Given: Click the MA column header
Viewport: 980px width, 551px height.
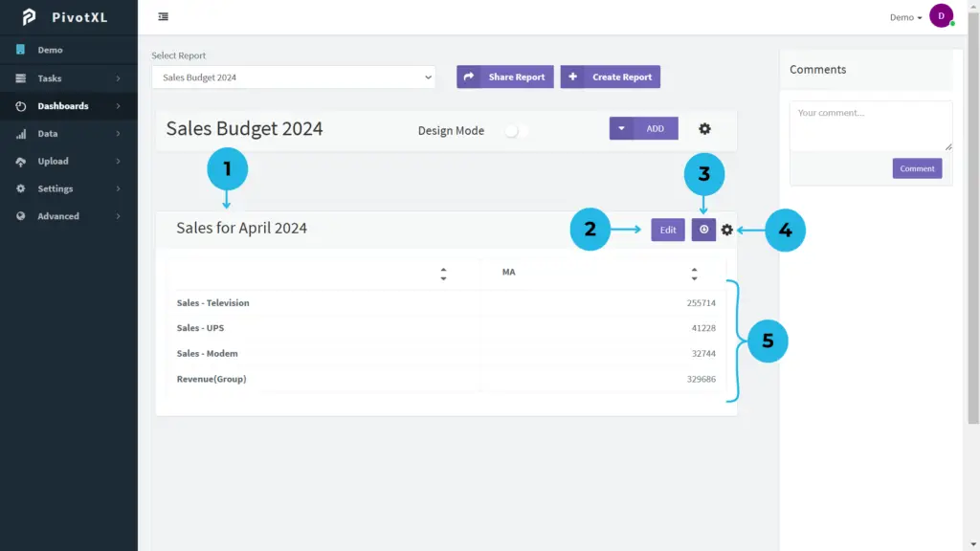Looking at the screenshot, I should point(509,273).
